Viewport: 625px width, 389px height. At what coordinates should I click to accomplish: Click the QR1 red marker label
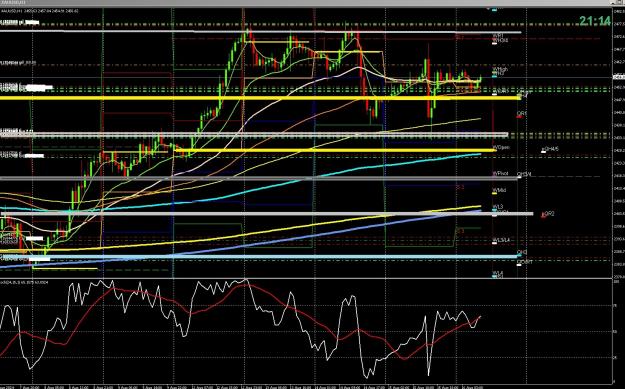521,113
